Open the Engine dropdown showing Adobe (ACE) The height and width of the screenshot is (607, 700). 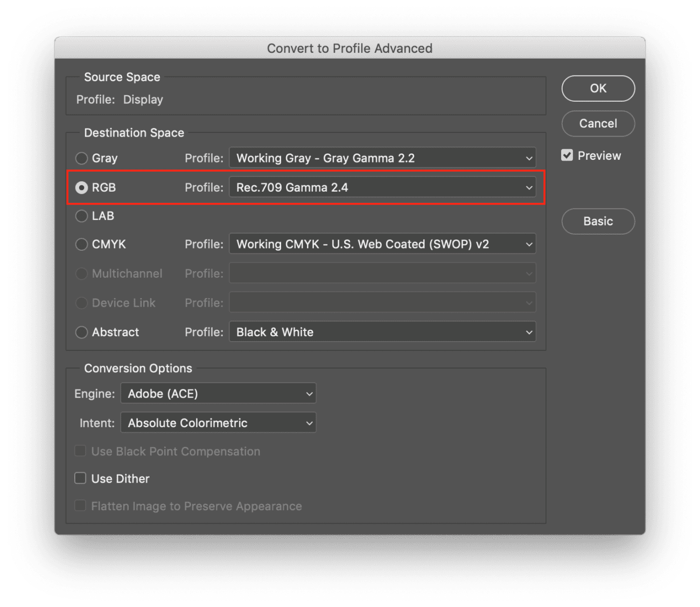click(x=218, y=393)
